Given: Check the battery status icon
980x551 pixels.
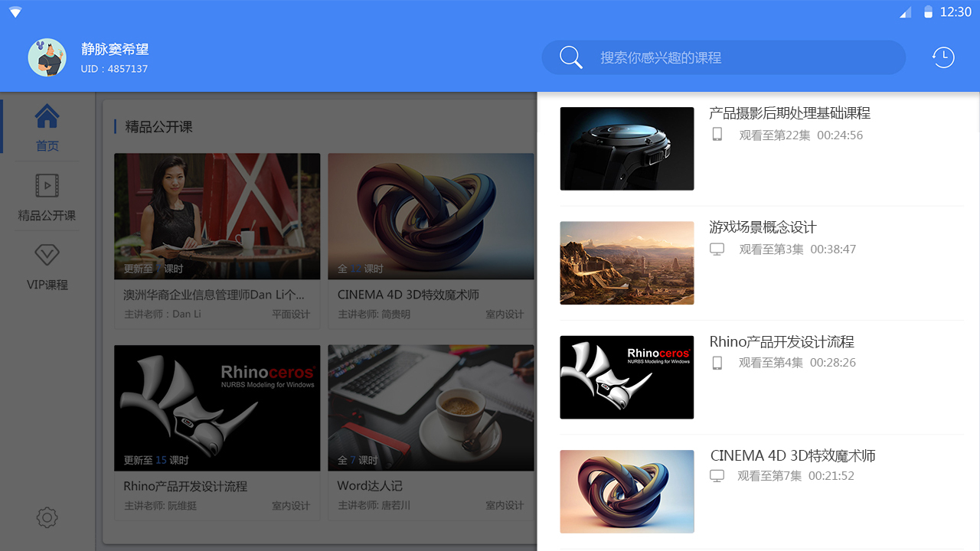Looking at the screenshot, I should [928, 12].
